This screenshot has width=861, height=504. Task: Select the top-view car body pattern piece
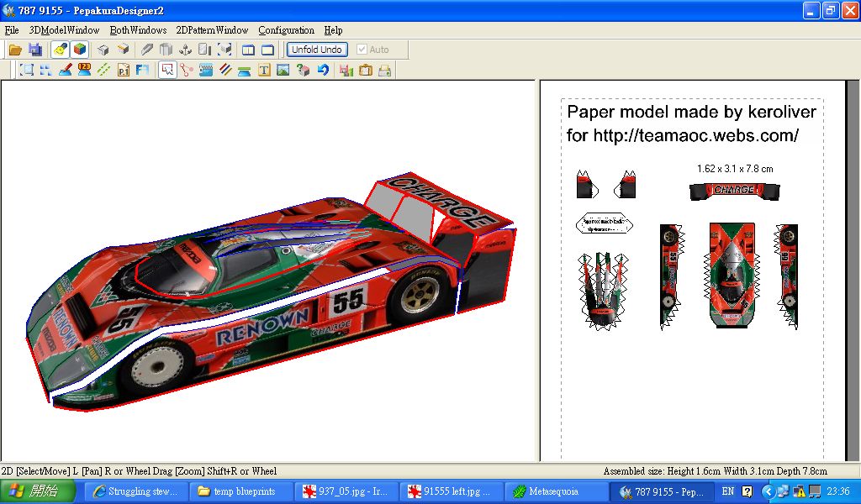click(x=732, y=276)
